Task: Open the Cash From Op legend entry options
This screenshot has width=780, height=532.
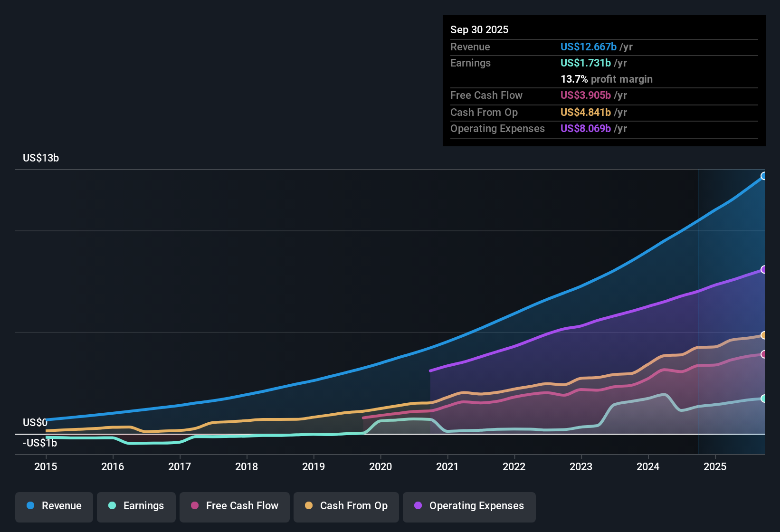Action: pos(346,506)
